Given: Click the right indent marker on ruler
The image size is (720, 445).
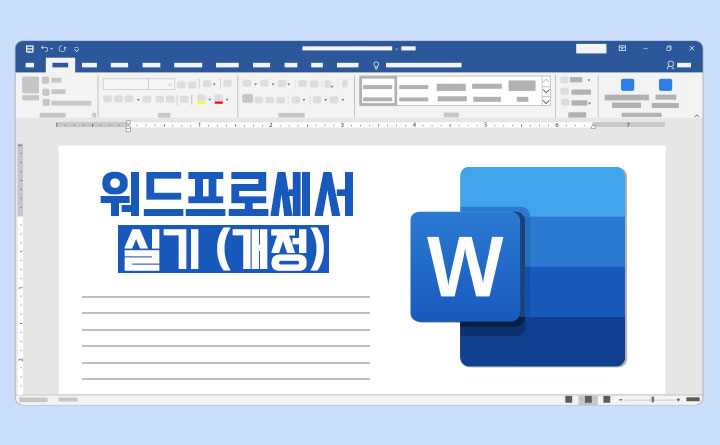Looking at the screenshot, I should click(593, 126).
